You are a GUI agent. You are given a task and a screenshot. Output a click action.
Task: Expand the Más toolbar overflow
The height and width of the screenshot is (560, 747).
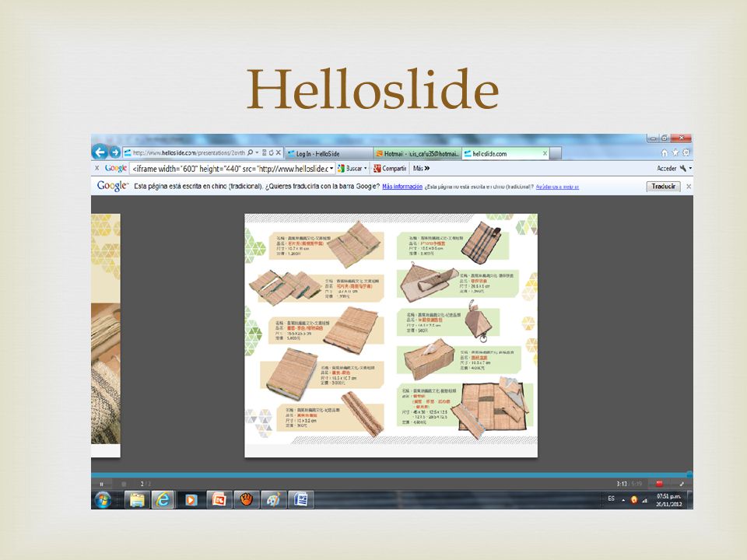421,169
